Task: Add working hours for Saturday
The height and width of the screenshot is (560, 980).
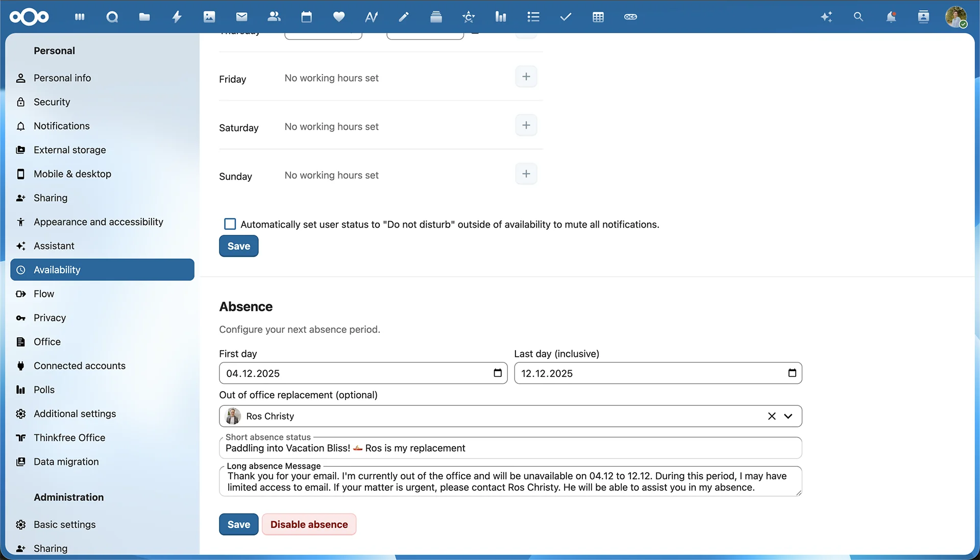Action: [x=526, y=126]
